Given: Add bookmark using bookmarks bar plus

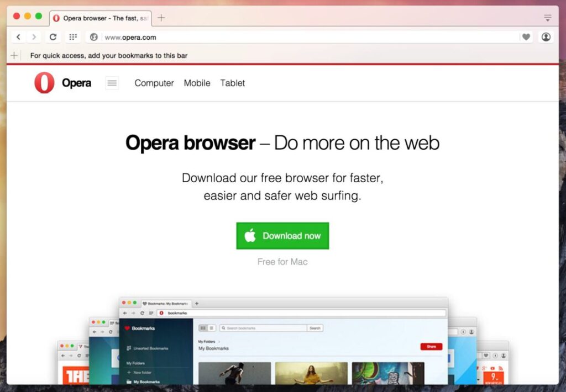Looking at the screenshot, I should (14, 56).
